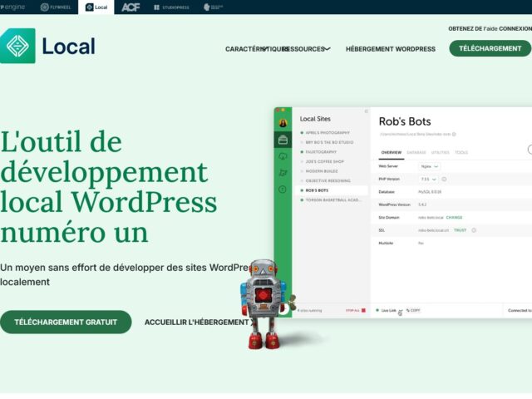The width and height of the screenshot is (532, 399).
Task: Expand the RESSOURCES dropdown chevron
Action: pyautogui.click(x=328, y=49)
